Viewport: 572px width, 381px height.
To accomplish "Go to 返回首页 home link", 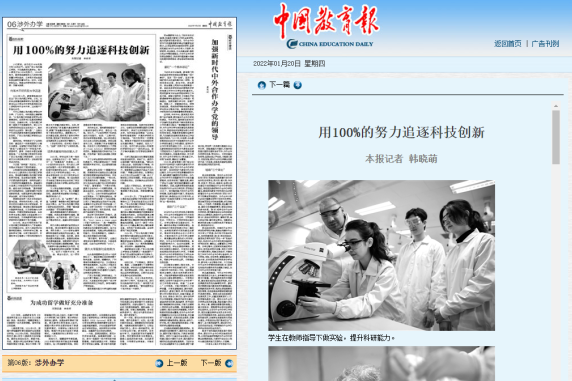I will (508, 44).
